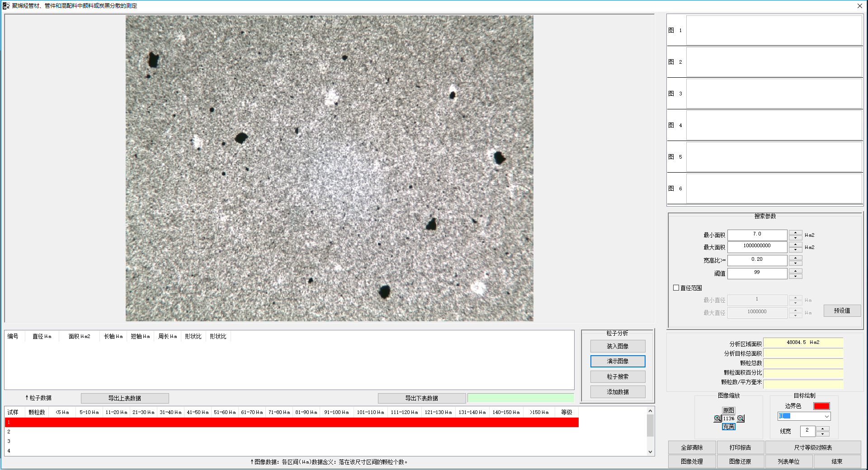Open the border color name dropdown

[826, 416]
